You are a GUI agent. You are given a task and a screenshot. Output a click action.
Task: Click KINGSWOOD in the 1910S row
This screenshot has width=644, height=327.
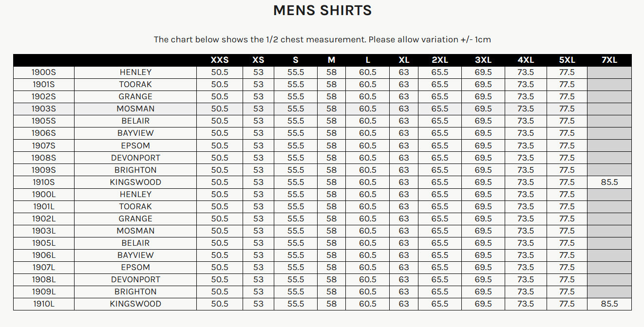[135, 182]
